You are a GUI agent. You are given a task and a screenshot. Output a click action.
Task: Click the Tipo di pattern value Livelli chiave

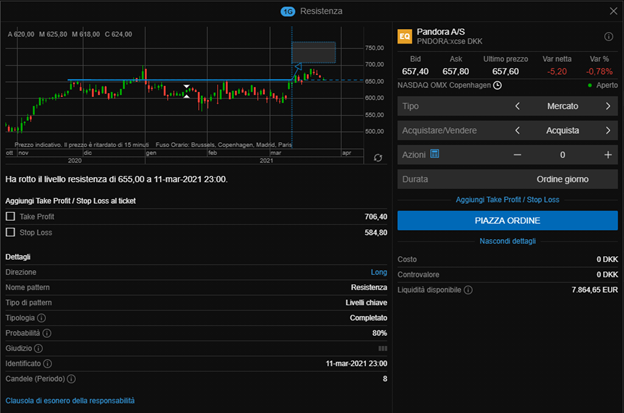(366, 303)
